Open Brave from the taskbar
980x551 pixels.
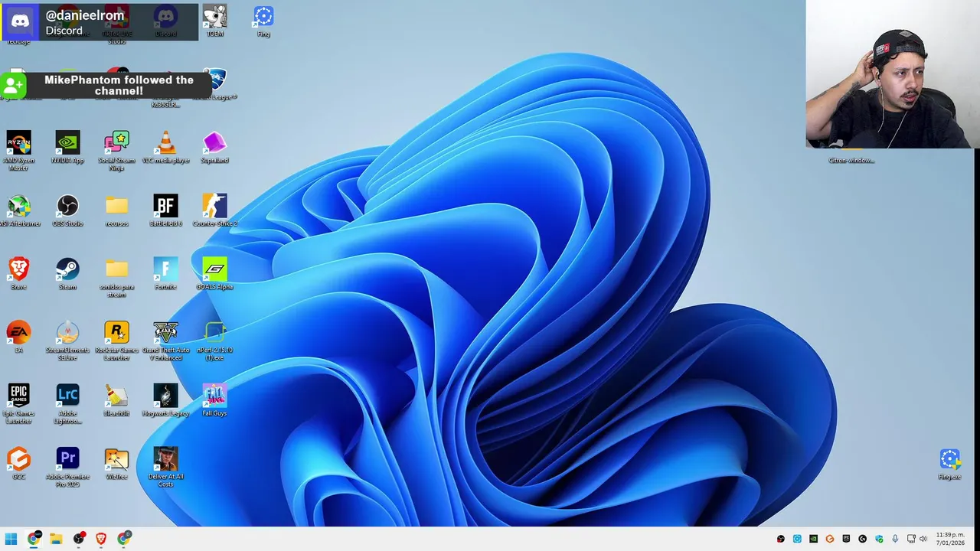101,539
